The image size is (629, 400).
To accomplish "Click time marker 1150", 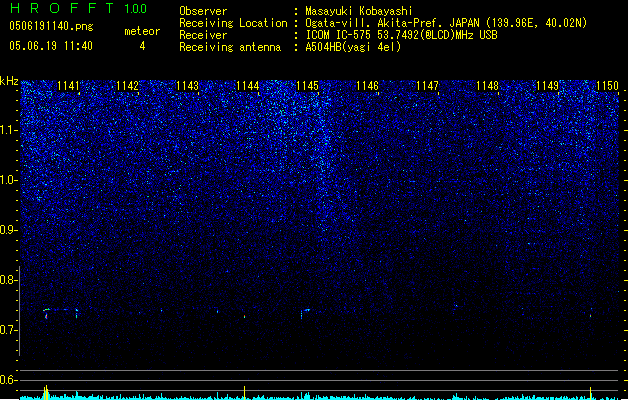I will pos(607,86).
